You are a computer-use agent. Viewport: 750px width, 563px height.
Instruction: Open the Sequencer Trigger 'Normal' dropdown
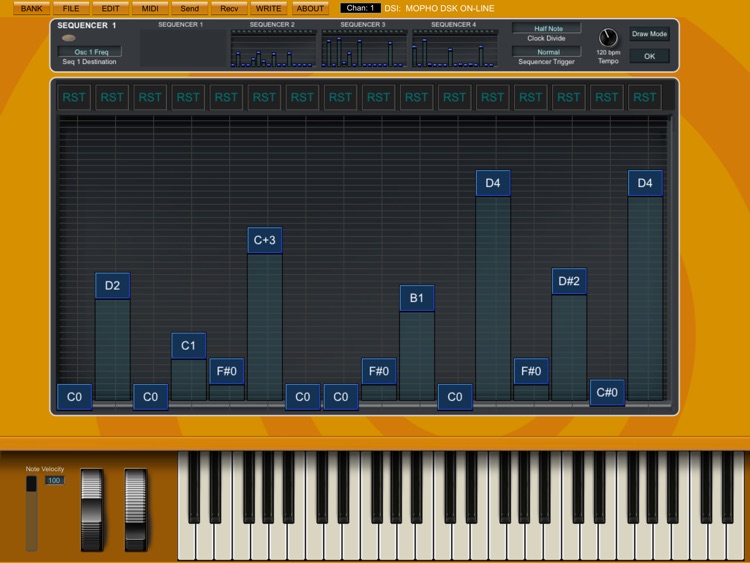pos(547,52)
